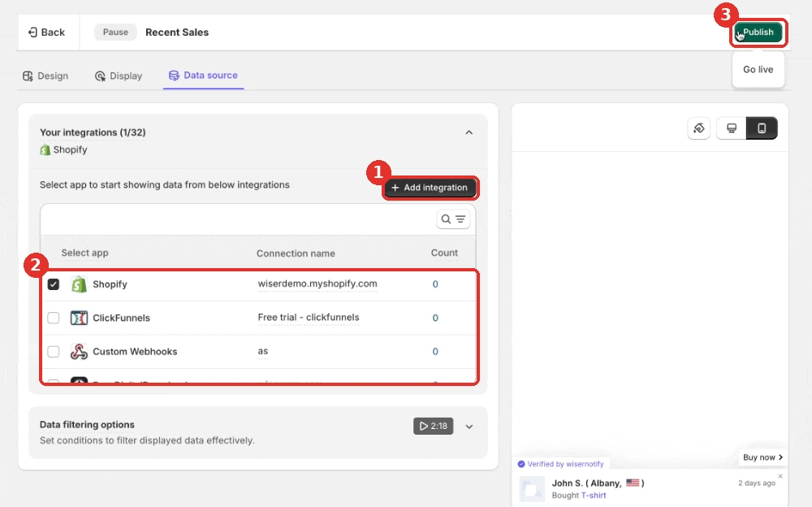Click the product image in preview
Screen dimensions: 812x507
click(x=532, y=489)
